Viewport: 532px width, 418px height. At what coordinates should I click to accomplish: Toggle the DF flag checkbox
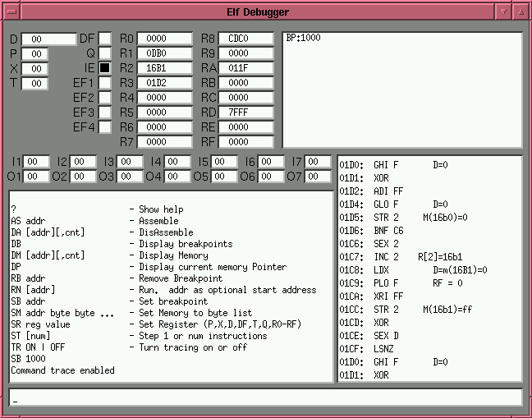(x=105, y=39)
